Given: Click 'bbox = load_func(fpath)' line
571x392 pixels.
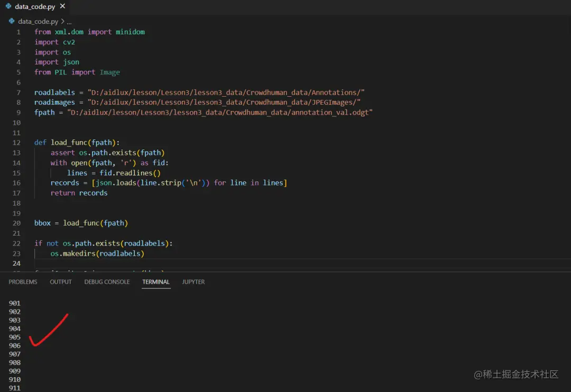Looking at the screenshot, I should pos(81,223).
